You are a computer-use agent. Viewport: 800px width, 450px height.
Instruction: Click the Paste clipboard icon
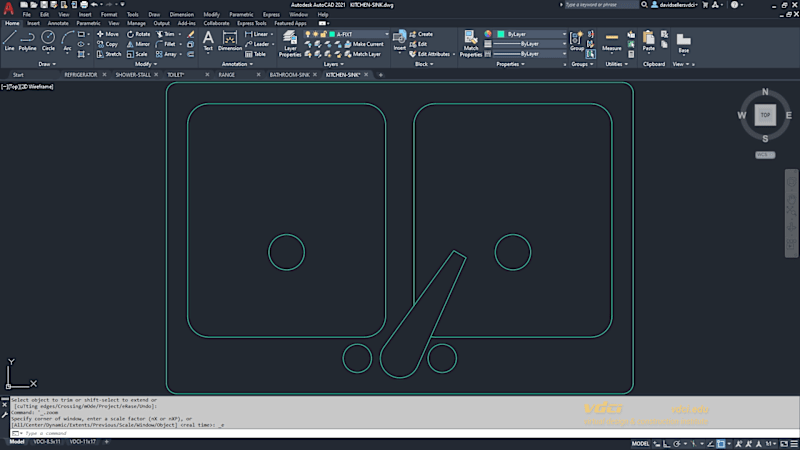pyautogui.click(x=648, y=41)
